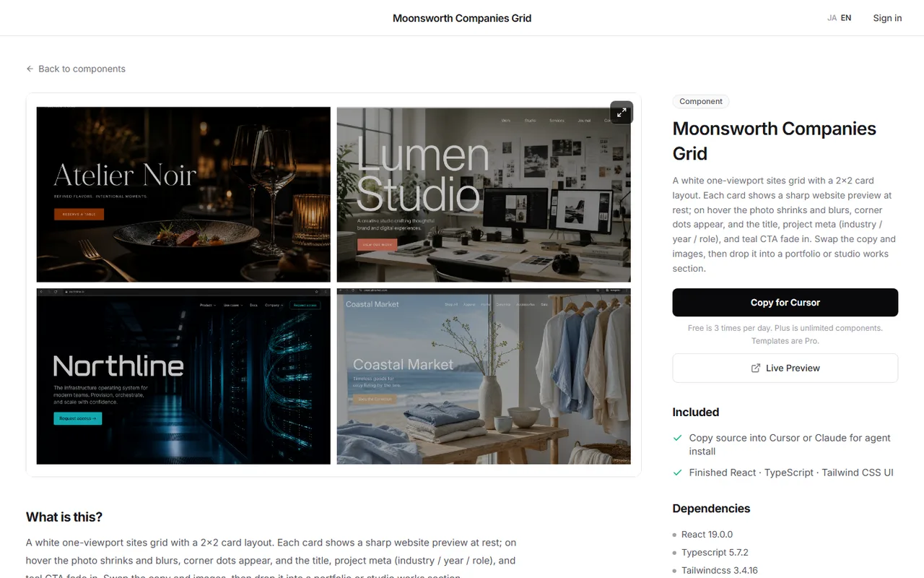Click the Free is 3 times per day note
Image resolution: width=924 pixels, height=578 pixels.
tap(785, 335)
